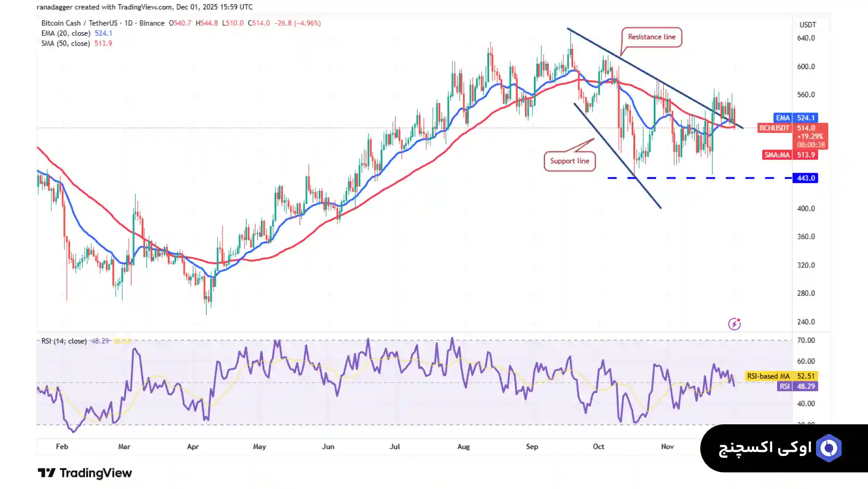Click the purple lightning bolt icon

coord(734,324)
